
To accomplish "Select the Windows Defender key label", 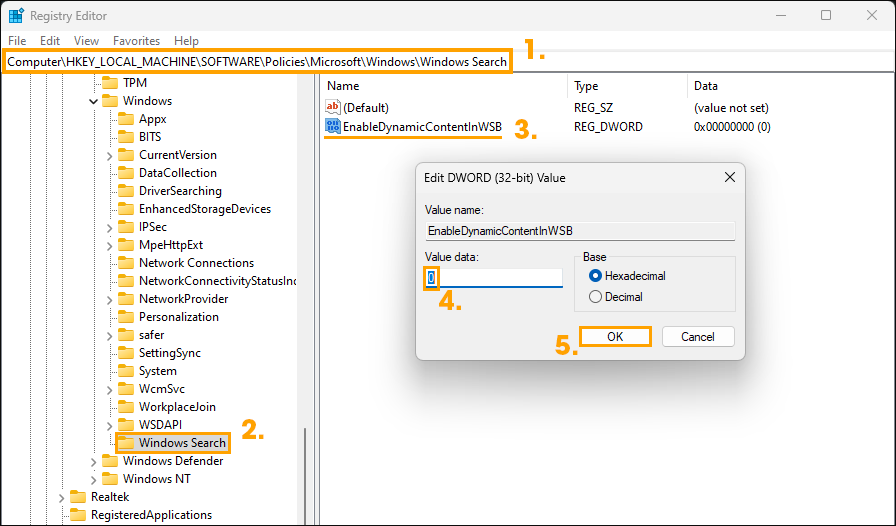I will [173, 461].
